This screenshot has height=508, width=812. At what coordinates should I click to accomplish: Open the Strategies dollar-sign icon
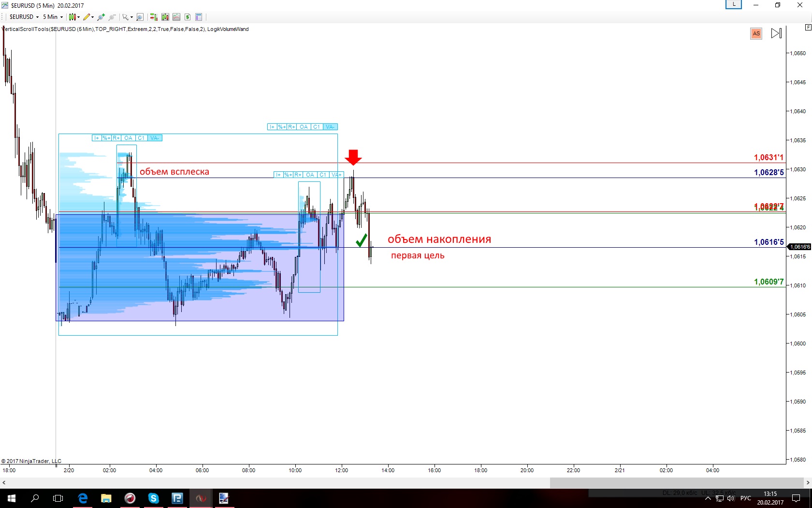[188, 17]
